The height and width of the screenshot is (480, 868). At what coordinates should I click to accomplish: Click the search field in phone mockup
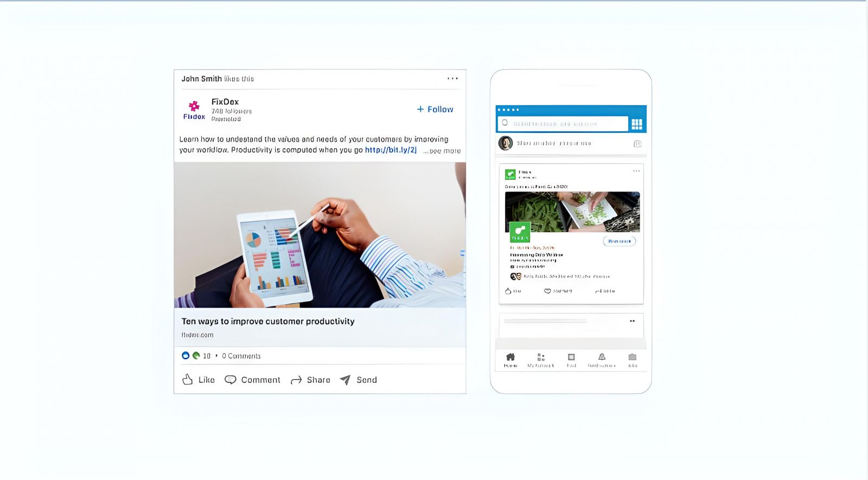tap(563, 124)
